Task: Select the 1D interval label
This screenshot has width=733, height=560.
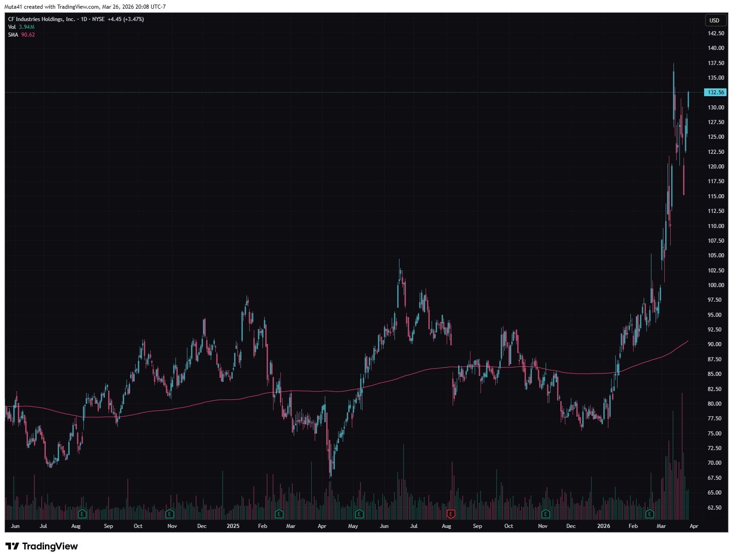Action: click(84, 19)
